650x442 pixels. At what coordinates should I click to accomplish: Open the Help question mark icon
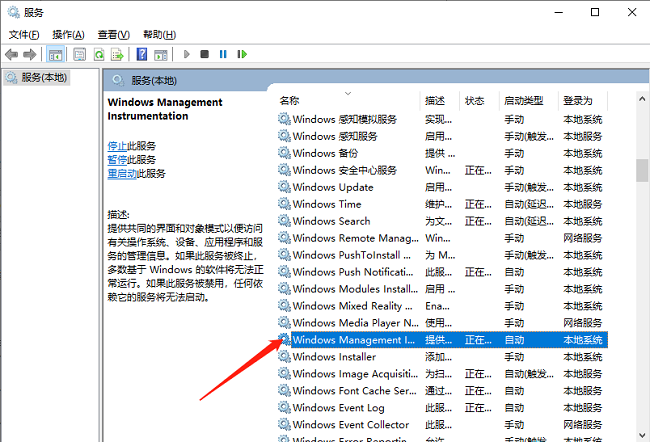(x=142, y=54)
